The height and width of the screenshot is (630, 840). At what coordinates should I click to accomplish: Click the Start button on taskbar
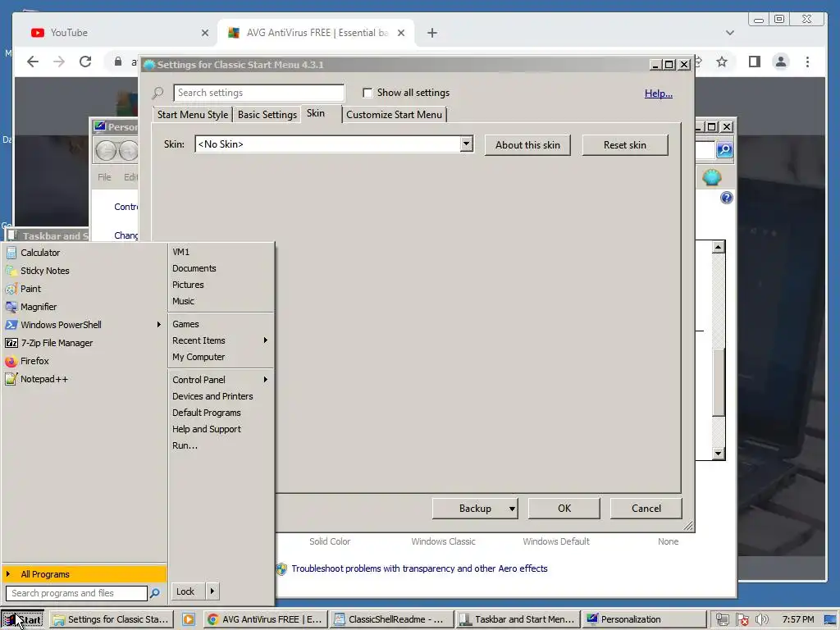[x=22, y=619]
